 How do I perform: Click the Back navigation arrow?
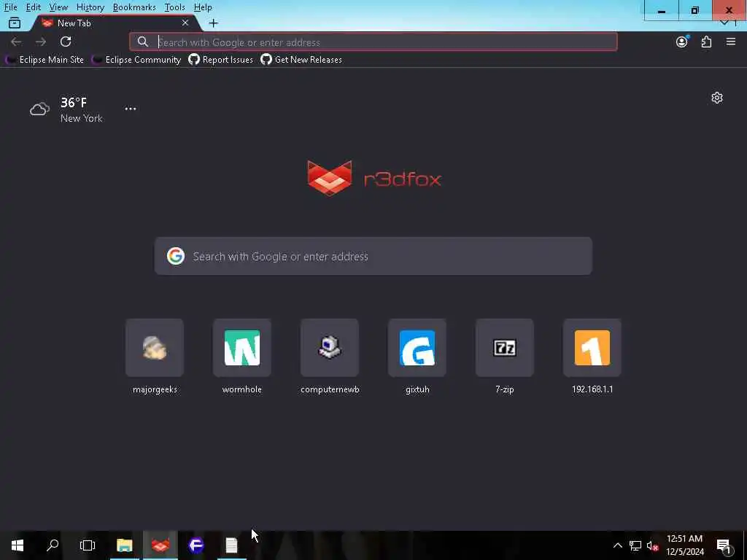(x=16, y=42)
